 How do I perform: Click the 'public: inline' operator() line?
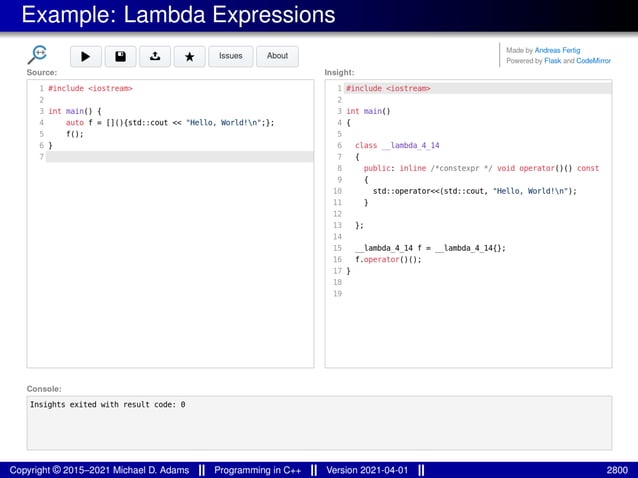coord(481,168)
